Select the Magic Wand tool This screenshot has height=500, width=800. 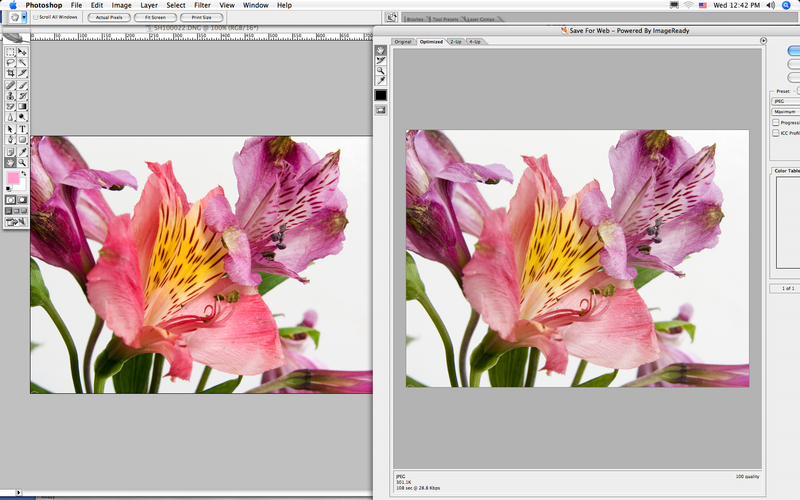[x=22, y=62]
